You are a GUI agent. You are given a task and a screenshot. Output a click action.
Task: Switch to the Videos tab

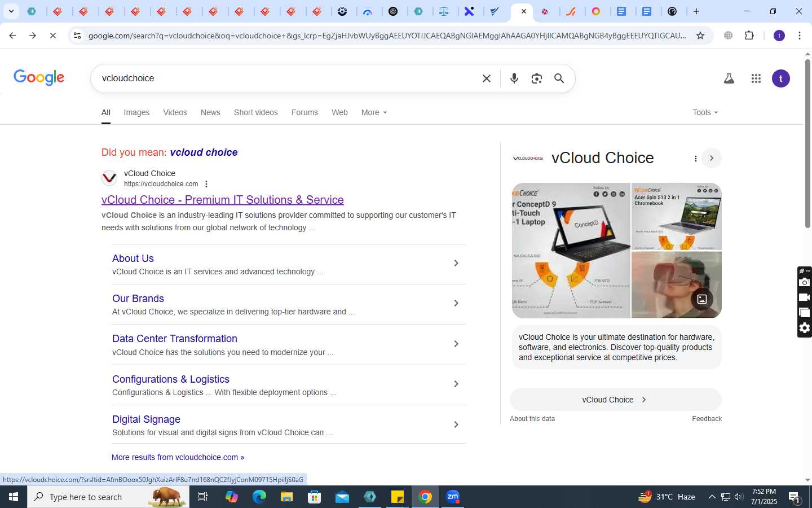(175, 112)
